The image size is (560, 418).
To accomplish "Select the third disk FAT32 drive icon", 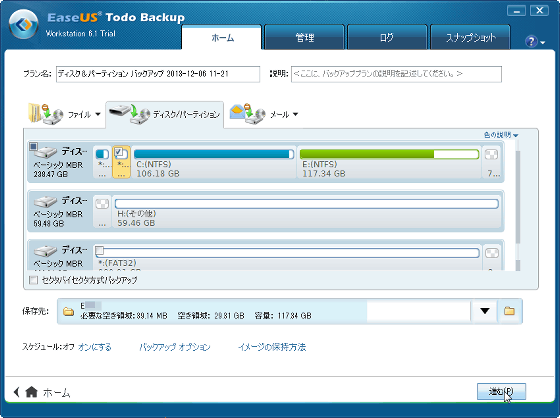I will [x=45, y=251].
